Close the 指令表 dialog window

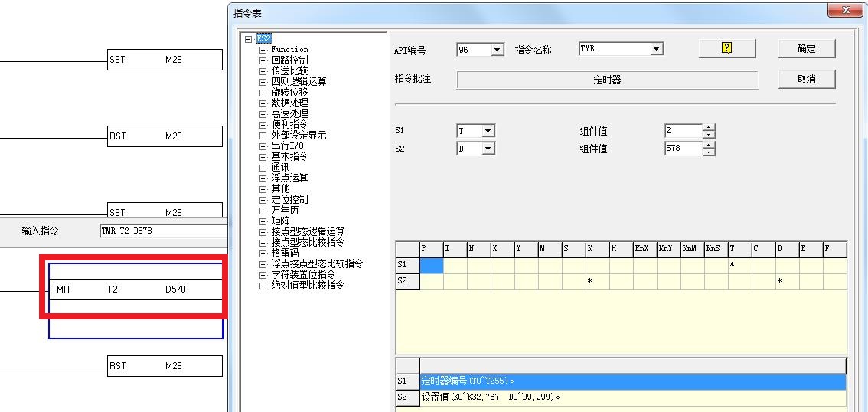tap(846, 10)
